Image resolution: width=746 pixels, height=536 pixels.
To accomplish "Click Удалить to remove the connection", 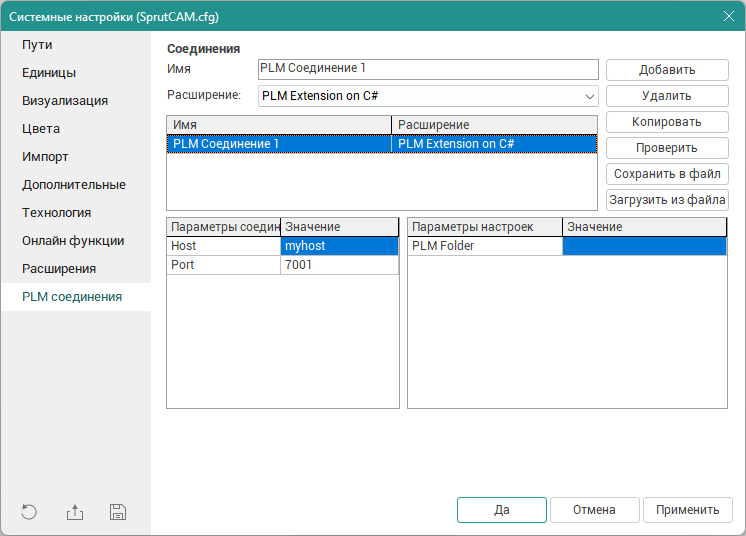I will click(667, 96).
